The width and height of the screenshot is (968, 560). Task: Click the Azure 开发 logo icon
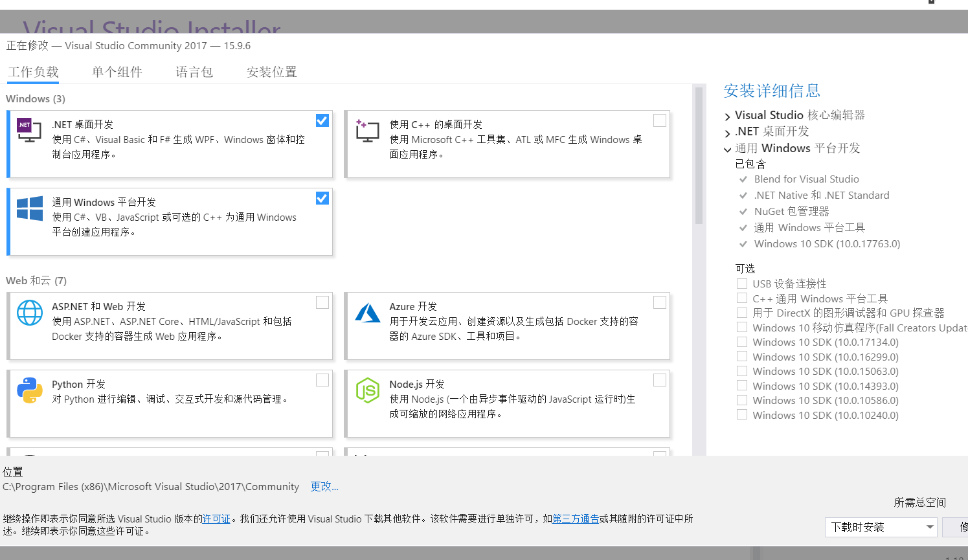tap(368, 313)
